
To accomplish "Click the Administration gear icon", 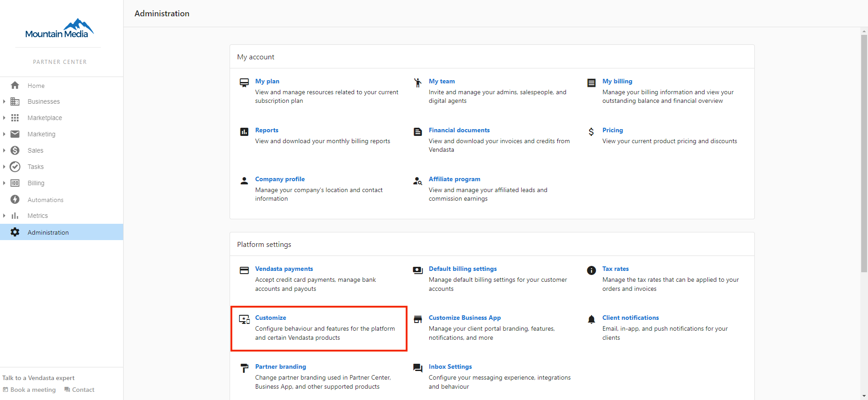I will point(15,232).
